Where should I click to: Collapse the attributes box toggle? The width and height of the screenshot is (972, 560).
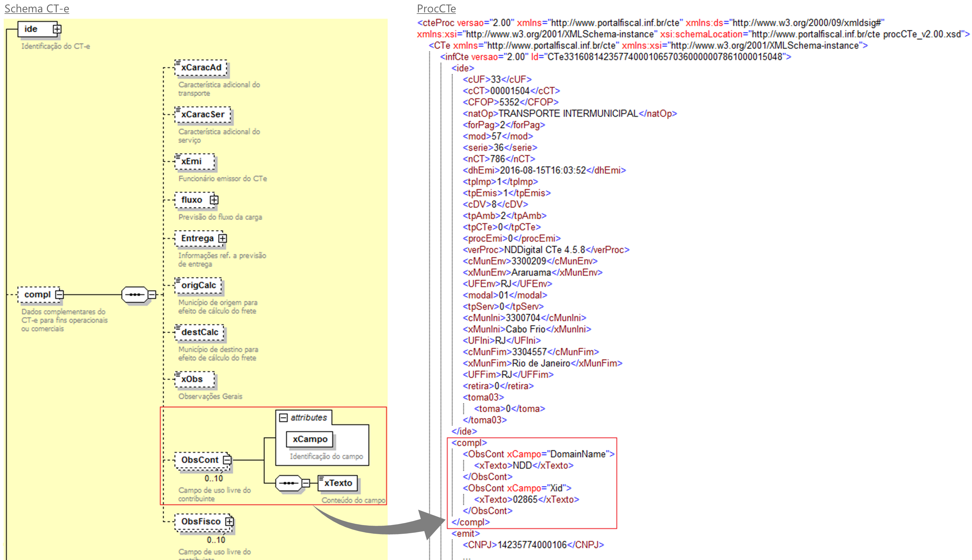coord(283,418)
